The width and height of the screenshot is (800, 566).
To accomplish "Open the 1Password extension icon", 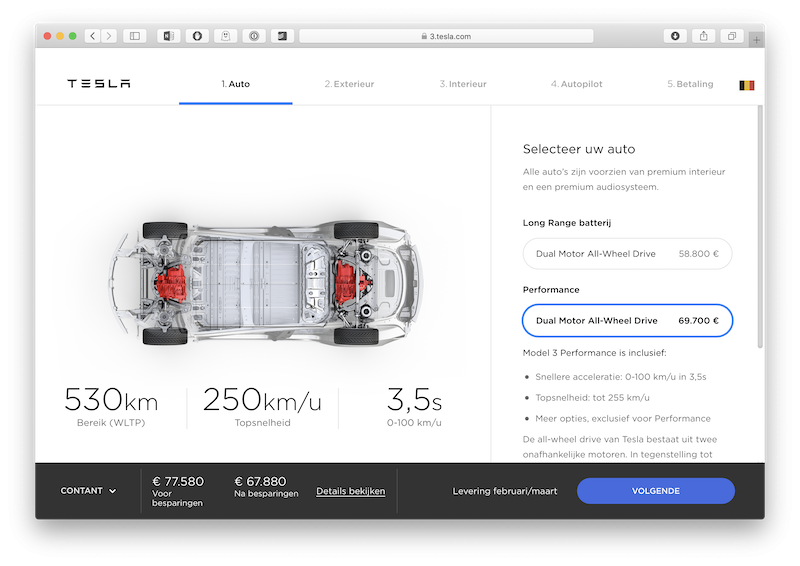I will 254,36.
